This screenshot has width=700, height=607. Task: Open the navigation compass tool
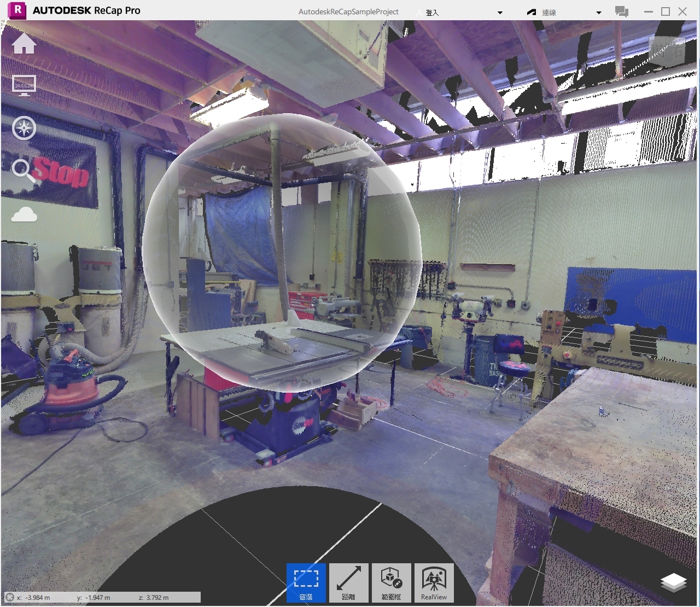(24, 129)
